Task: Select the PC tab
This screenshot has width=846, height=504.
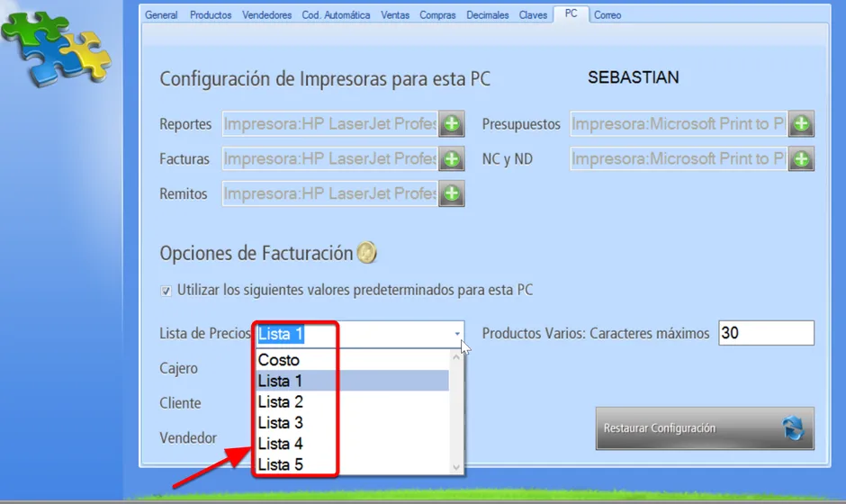Action: pos(571,13)
